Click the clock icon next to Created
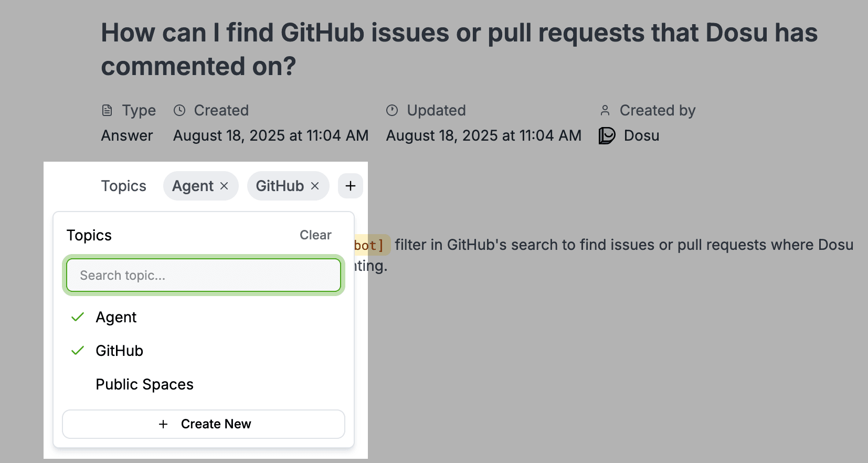This screenshot has width=868, height=463. tap(179, 110)
